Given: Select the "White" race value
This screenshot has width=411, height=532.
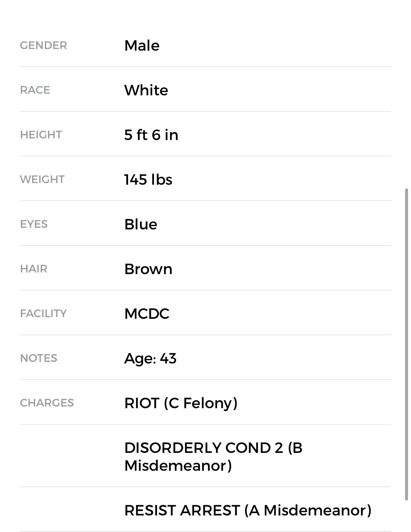Looking at the screenshot, I should pos(146,90).
